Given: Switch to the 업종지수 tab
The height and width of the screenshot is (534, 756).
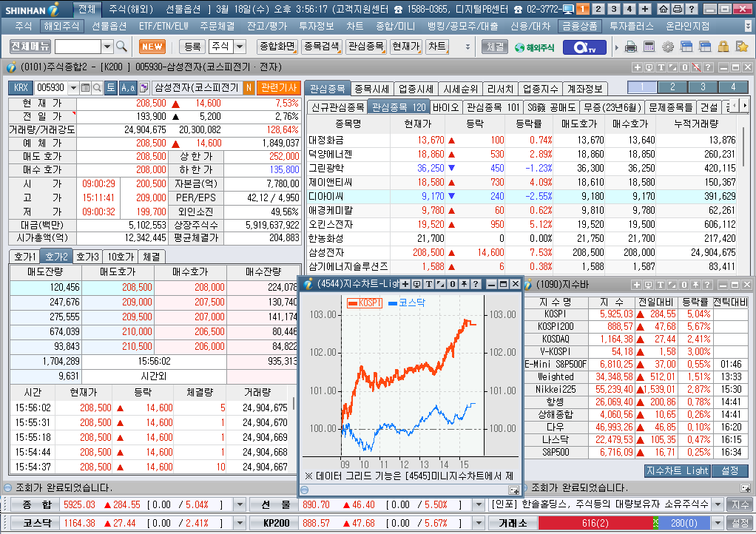Looking at the screenshot, I should 541,89.
